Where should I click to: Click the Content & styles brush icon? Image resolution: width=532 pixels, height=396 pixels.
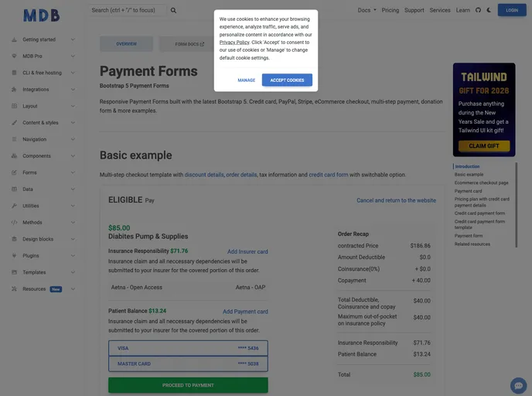(x=14, y=122)
